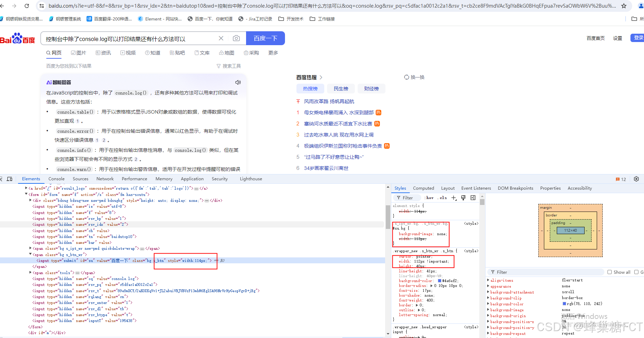Select the hidden input name rsv_idx line
This screenshot has height=338, width=644.
192,224
